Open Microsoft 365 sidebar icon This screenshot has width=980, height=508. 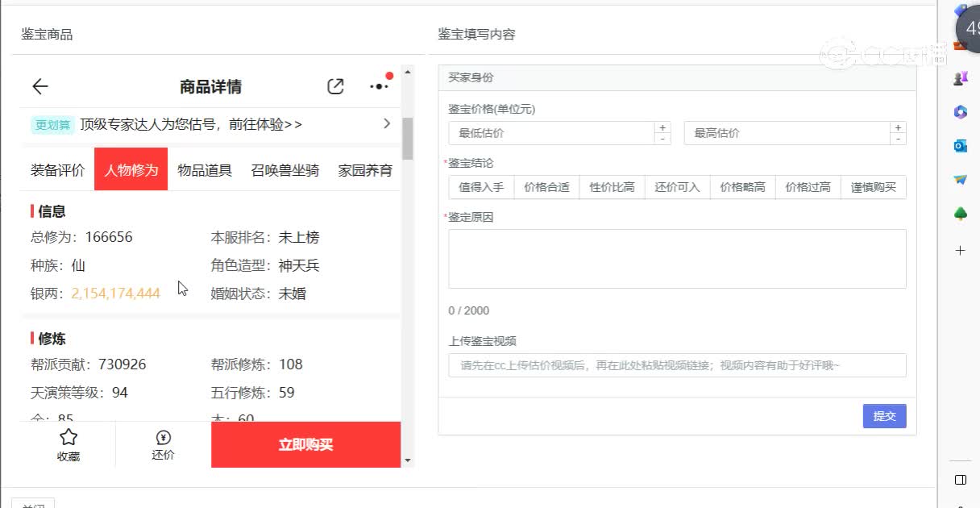click(960, 112)
